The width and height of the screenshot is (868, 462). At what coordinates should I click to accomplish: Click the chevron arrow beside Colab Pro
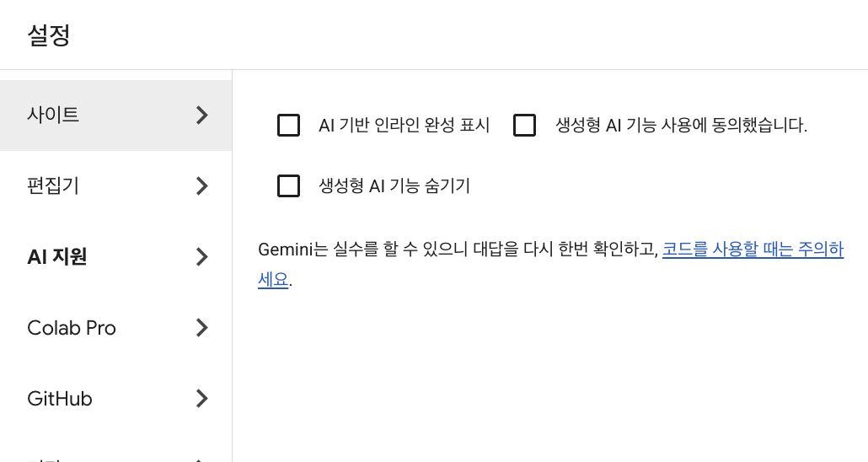click(x=202, y=328)
